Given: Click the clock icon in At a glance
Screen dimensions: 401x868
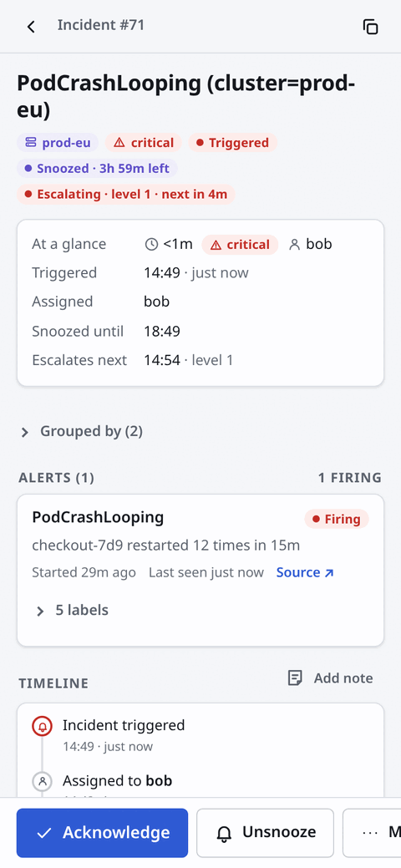Looking at the screenshot, I should (151, 244).
